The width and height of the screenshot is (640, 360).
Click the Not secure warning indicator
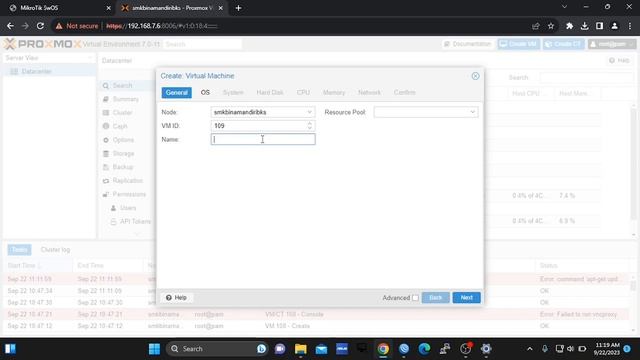[77, 26]
